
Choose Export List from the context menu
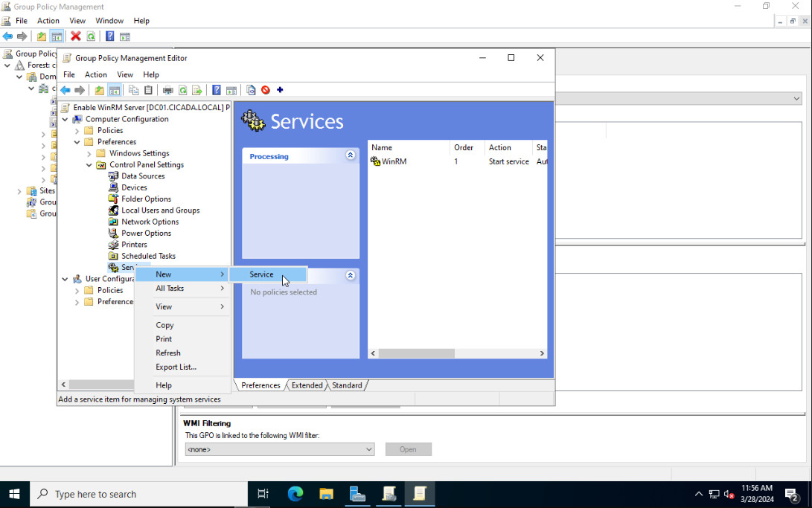coord(182,367)
